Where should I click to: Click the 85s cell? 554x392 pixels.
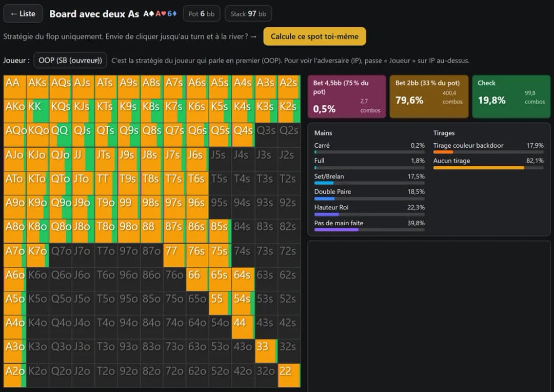pos(220,231)
